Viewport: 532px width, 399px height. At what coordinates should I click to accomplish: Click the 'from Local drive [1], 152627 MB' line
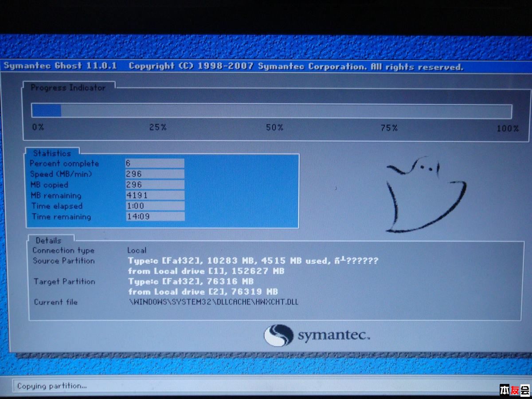pos(206,271)
